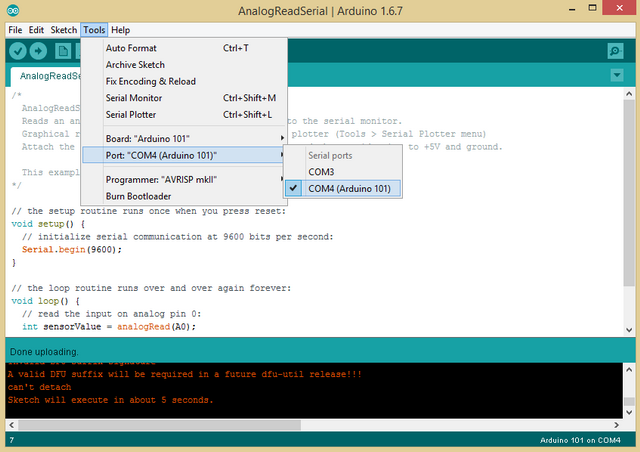
Task: Click "Sketch will execute in about 5 seconds." line
Action: tap(110, 400)
